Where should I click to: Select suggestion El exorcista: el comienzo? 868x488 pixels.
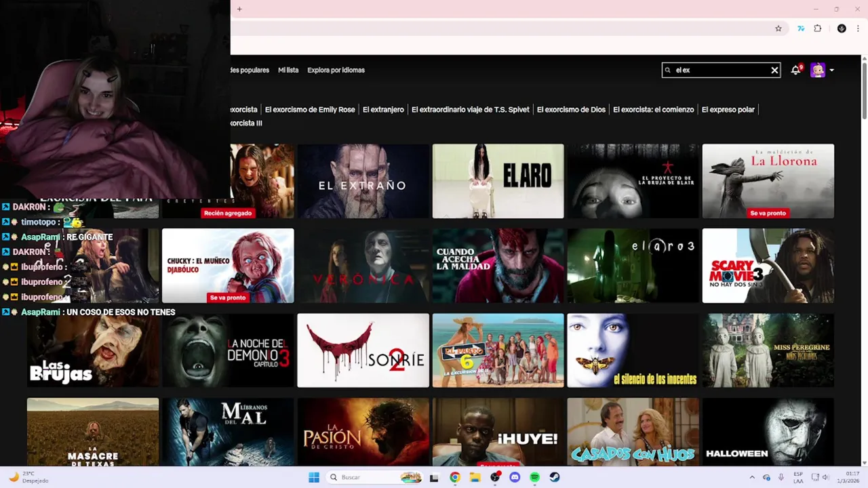tap(654, 109)
